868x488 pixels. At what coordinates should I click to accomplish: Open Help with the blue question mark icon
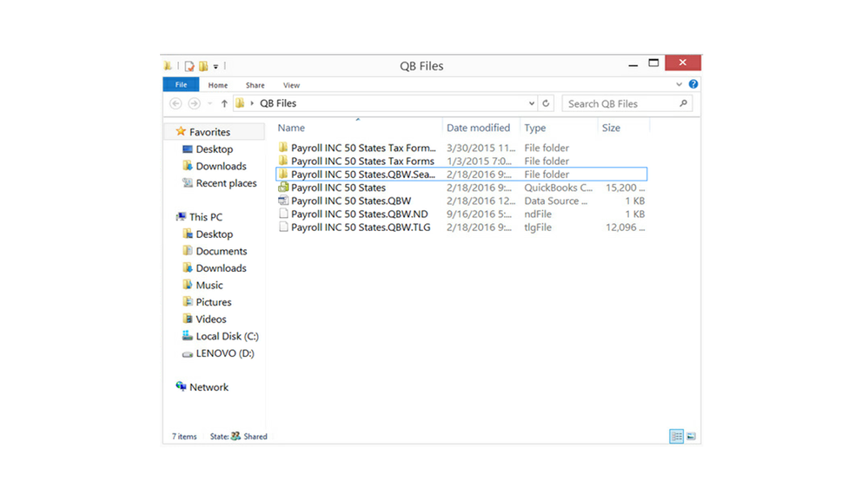coord(693,84)
